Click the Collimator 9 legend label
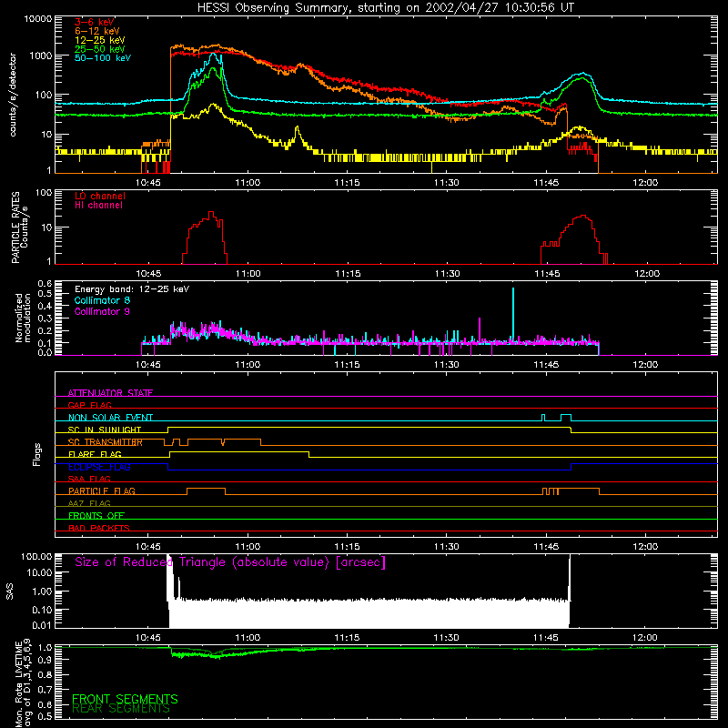Viewport: 728px width, 728px height. [x=102, y=311]
